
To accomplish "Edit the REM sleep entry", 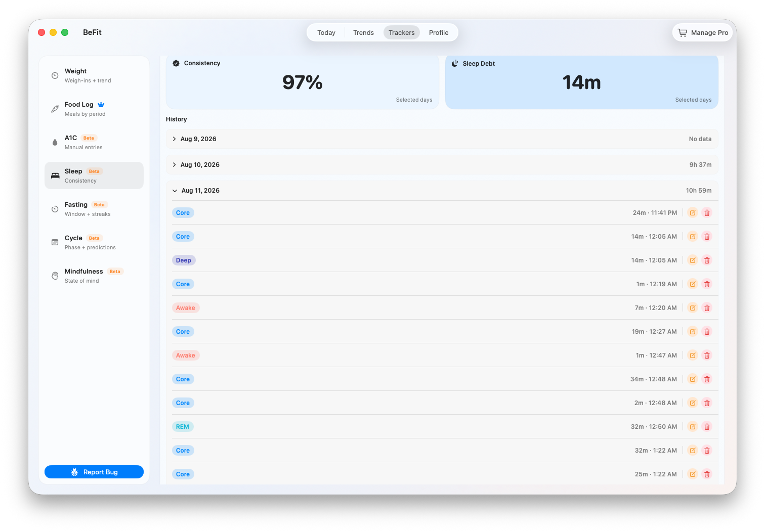I will click(693, 427).
